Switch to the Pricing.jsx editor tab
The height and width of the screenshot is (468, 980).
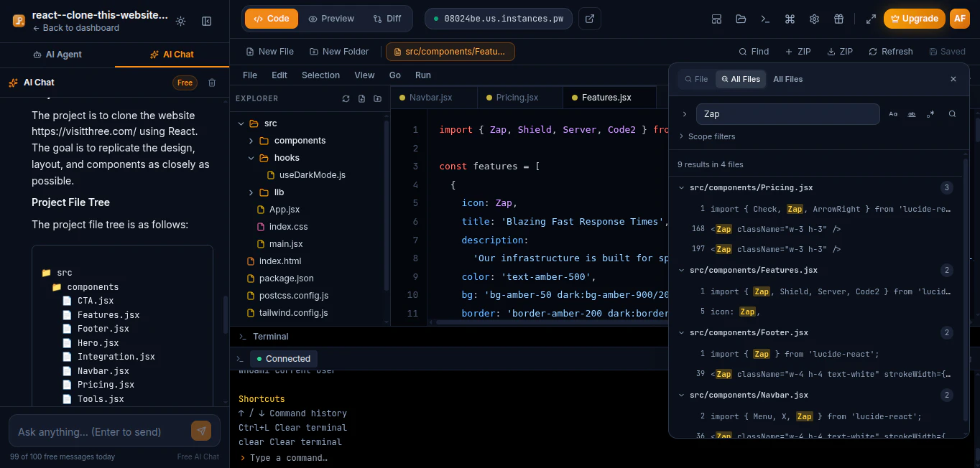[517, 98]
